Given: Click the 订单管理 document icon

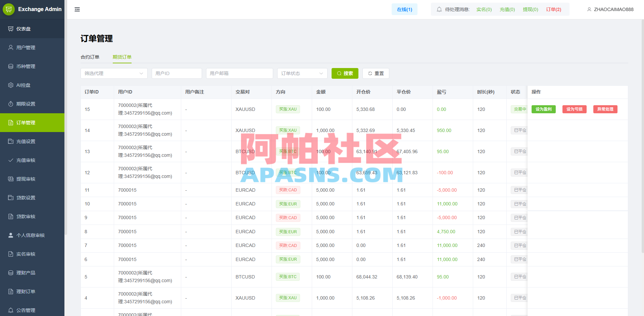Looking at the screenshot, I should coord(11,123).
